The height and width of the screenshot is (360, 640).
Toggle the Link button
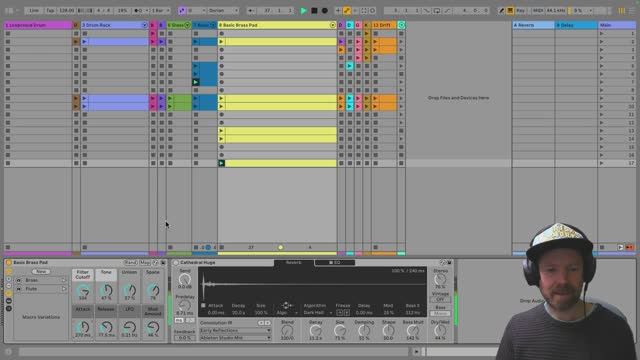(34, 11)
